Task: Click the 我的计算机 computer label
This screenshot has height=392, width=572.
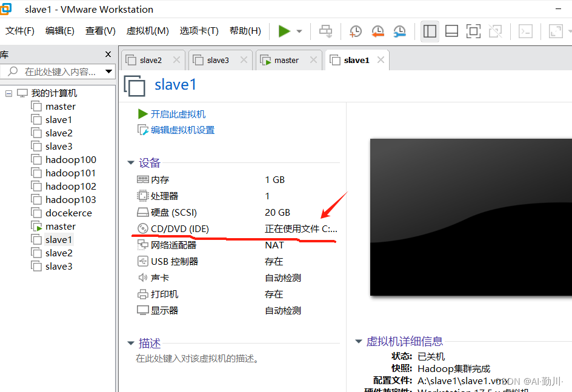Action: (x=54, y=93)
